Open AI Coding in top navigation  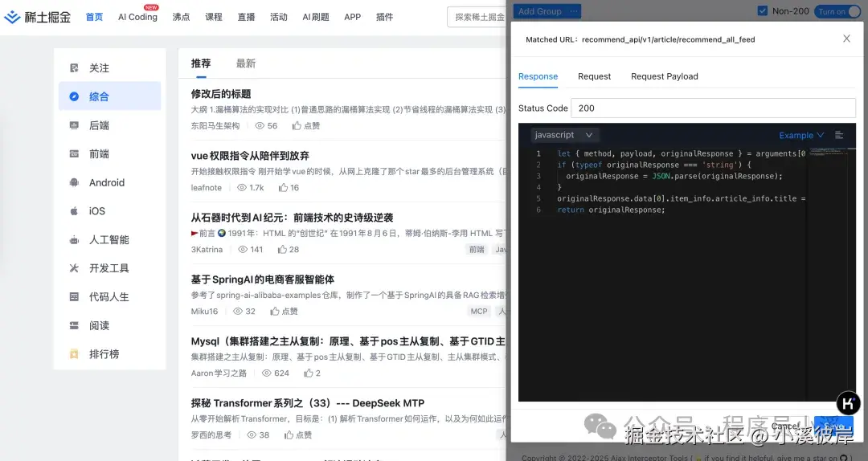[x=137, y=17]
